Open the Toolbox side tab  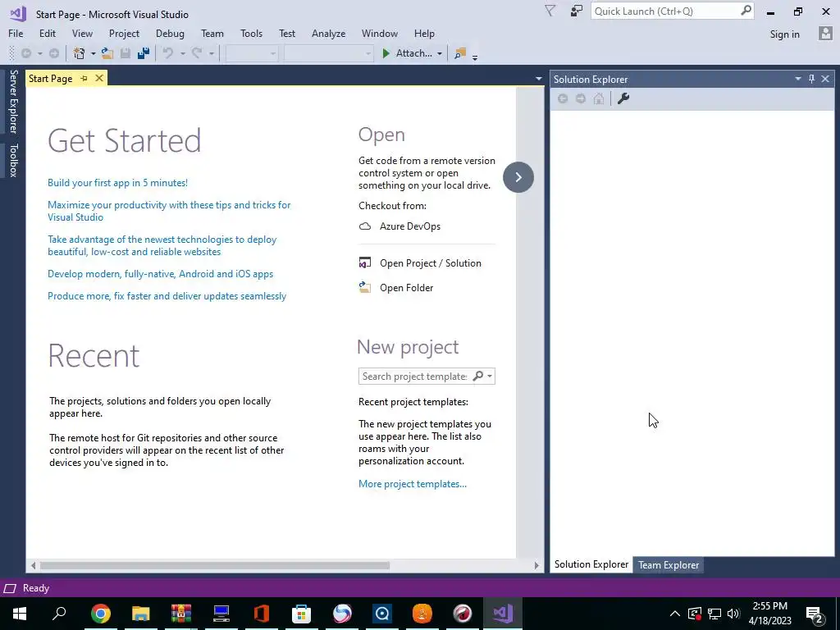13,160
